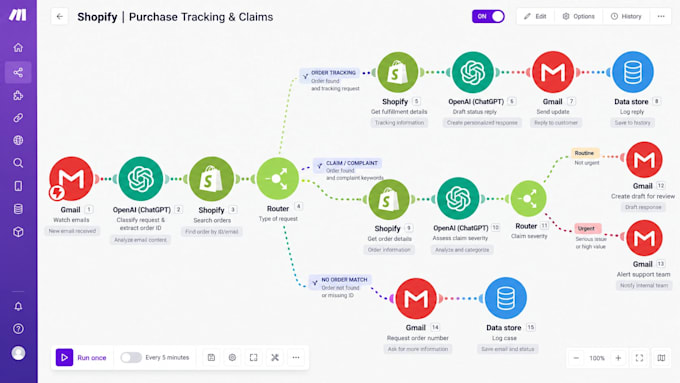Open the help question mark icon
The image size is (680, 383).
pos(18,329)
